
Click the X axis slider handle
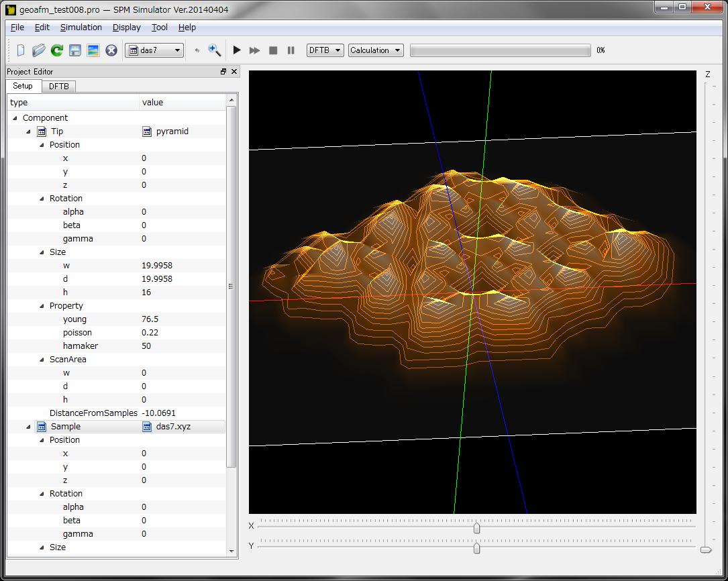[x=476, y=528]
